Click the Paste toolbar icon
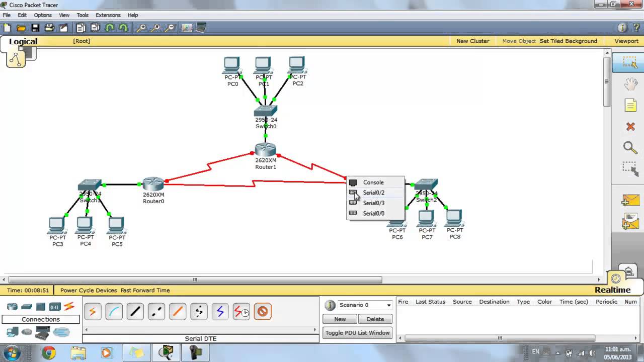Image resolution: width=644 pixels, height=362 pixels. click(95, 28)
